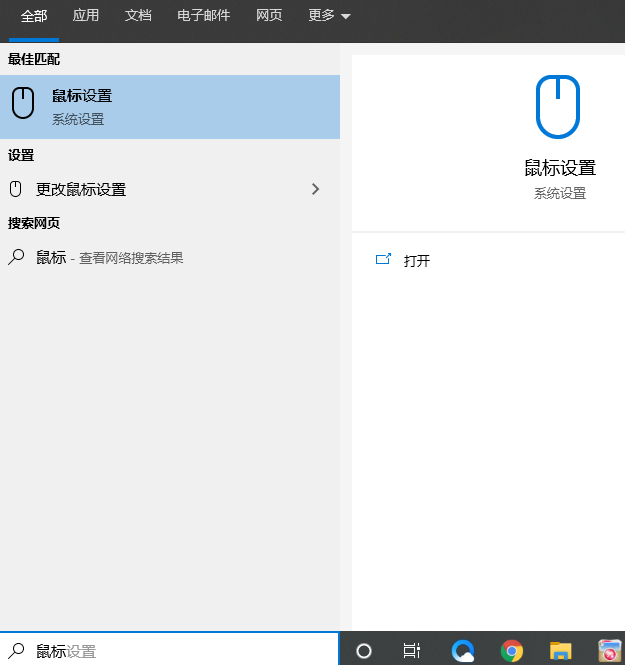Open 鼠标 查看网络搜索结果 web search
Viewport: 625px width, 665px height.
coord(110,257)
